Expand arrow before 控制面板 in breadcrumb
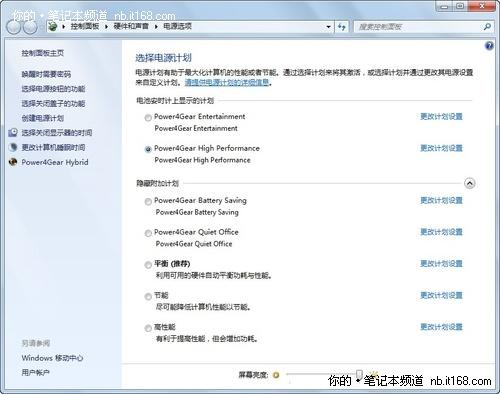Image resolution: width=500 pixels, height=394 pixels. tap(63, 26)
